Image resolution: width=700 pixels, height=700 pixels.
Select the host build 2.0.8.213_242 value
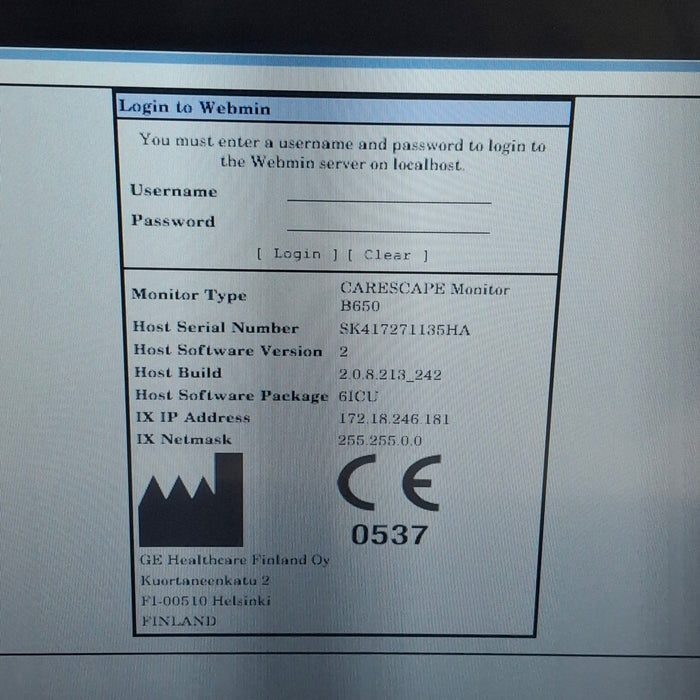(x=390, y=374)
